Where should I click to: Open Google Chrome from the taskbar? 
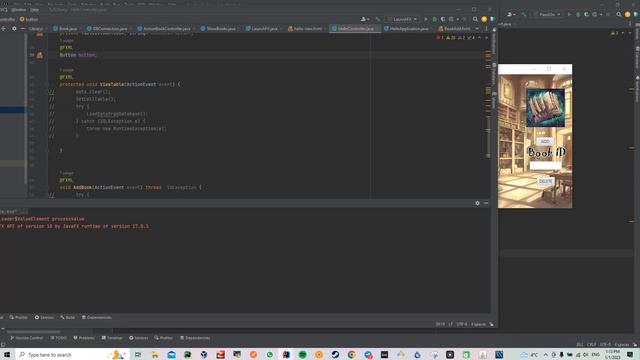click(351, 354)
